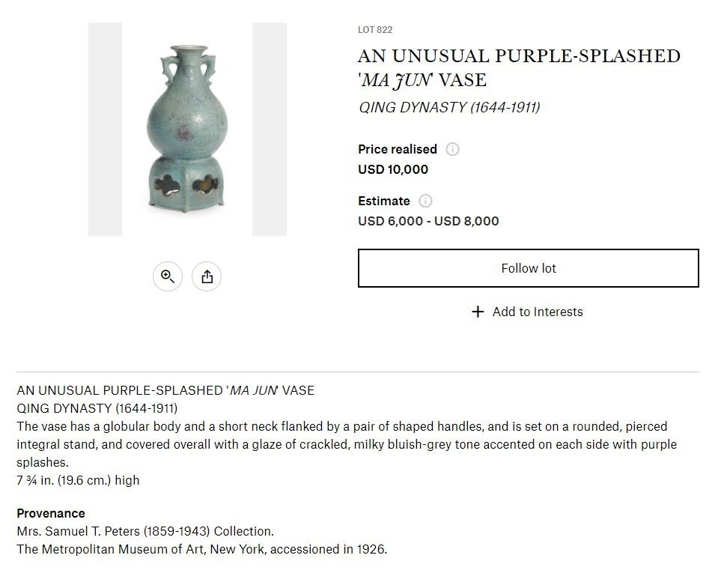
Task: Click the LOT 822 label
Action: click(375, 30)
